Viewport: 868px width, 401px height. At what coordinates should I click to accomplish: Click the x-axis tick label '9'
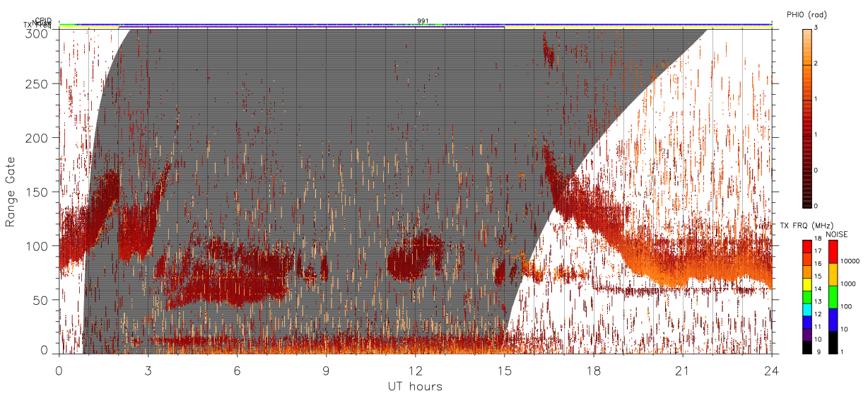coord(326,370)
